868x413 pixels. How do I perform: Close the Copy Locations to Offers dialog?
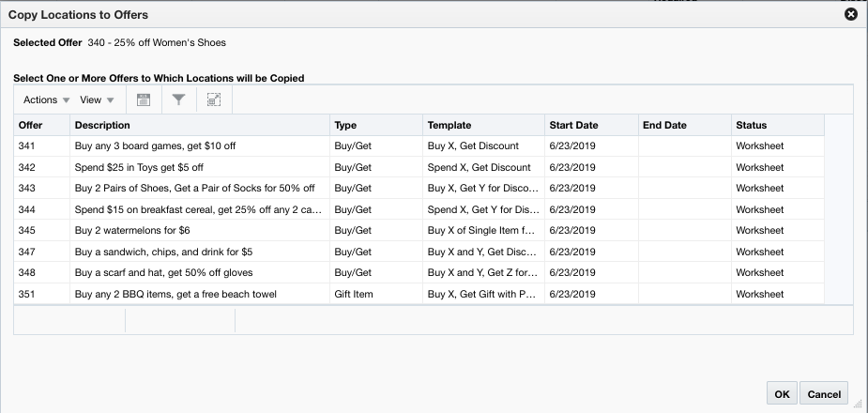point(851,14)
